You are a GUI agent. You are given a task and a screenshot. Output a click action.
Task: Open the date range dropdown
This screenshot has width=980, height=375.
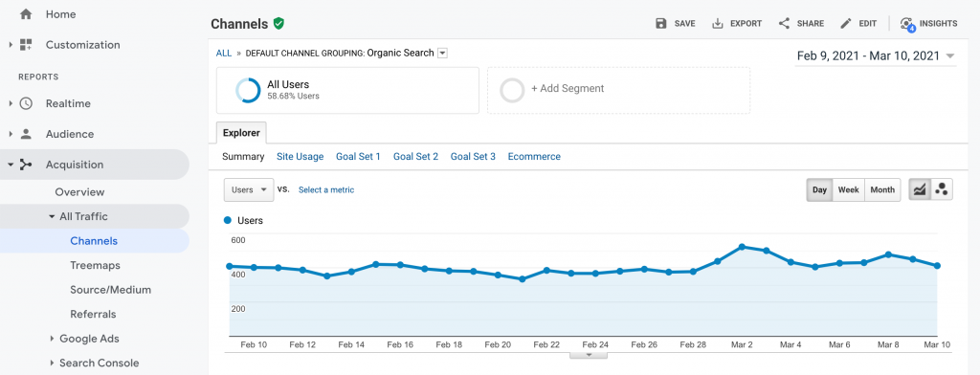[876, 55]
